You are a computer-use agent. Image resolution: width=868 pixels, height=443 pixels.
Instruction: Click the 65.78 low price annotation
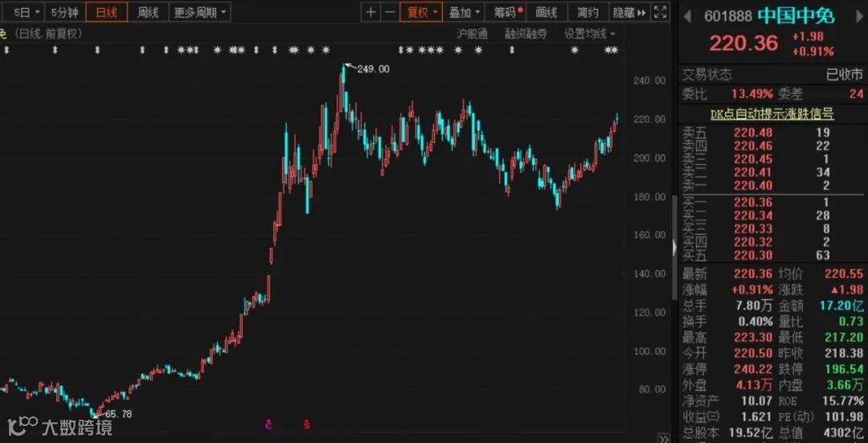click(118, 413)
